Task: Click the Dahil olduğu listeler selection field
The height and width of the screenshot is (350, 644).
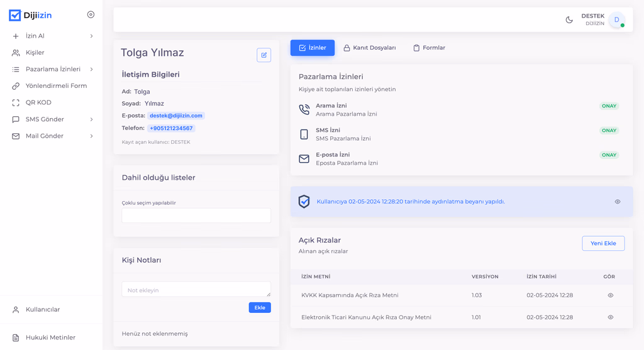Action: (x=196, y=216)
